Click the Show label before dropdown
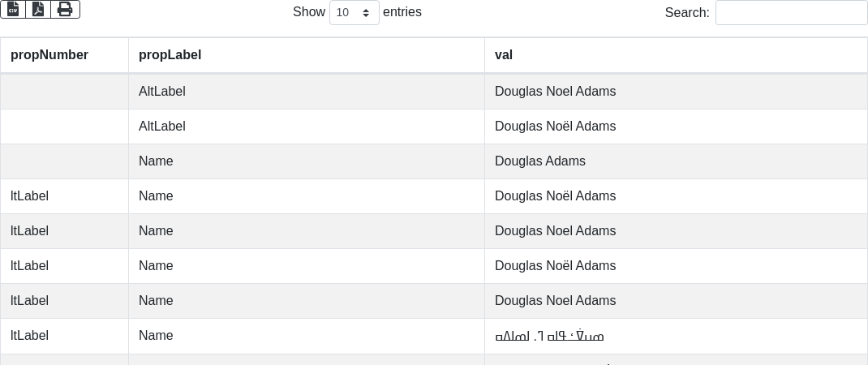Screen dimensions: 868x365 pyautogui.click(x=308, y=12)
